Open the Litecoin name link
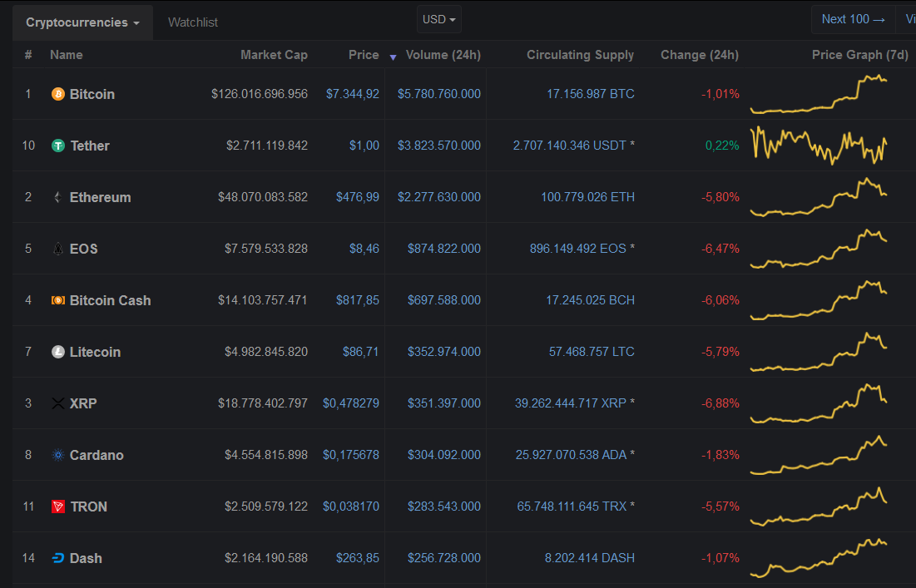This screenshot has width=916, height=588. [95, 352]
